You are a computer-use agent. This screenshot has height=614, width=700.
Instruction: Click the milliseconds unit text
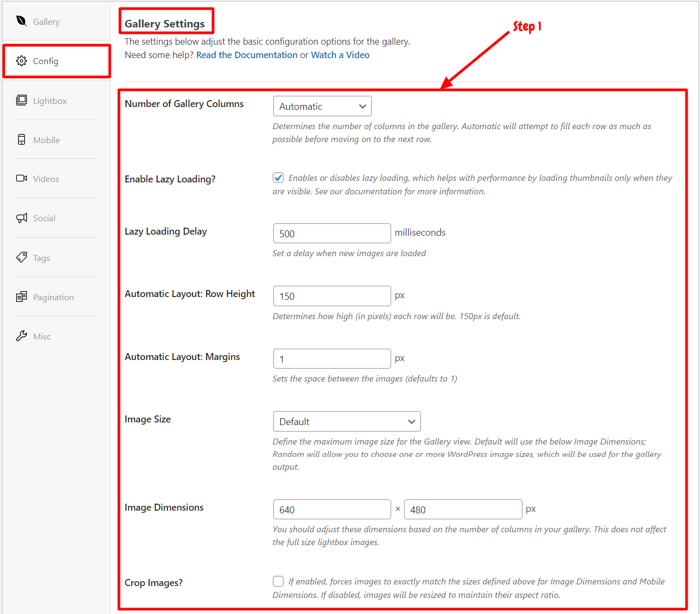(x=420, y=232)
